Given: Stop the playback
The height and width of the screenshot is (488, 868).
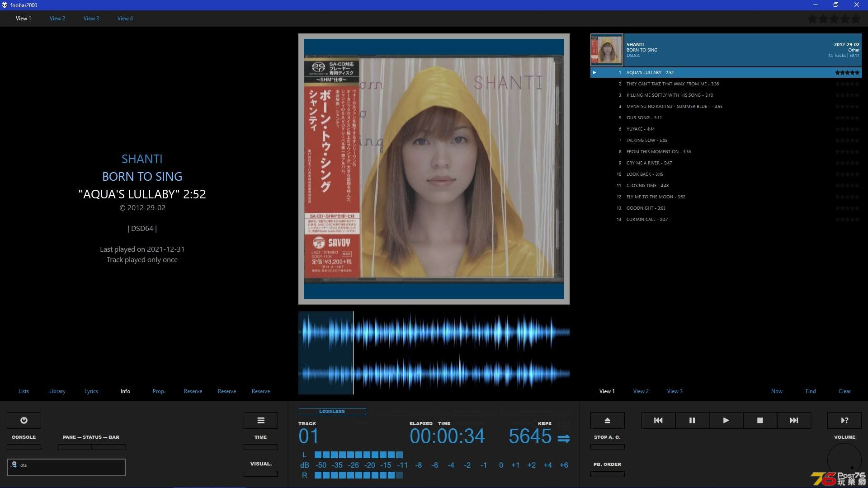Looking at the screenshot, I should 760,420.
